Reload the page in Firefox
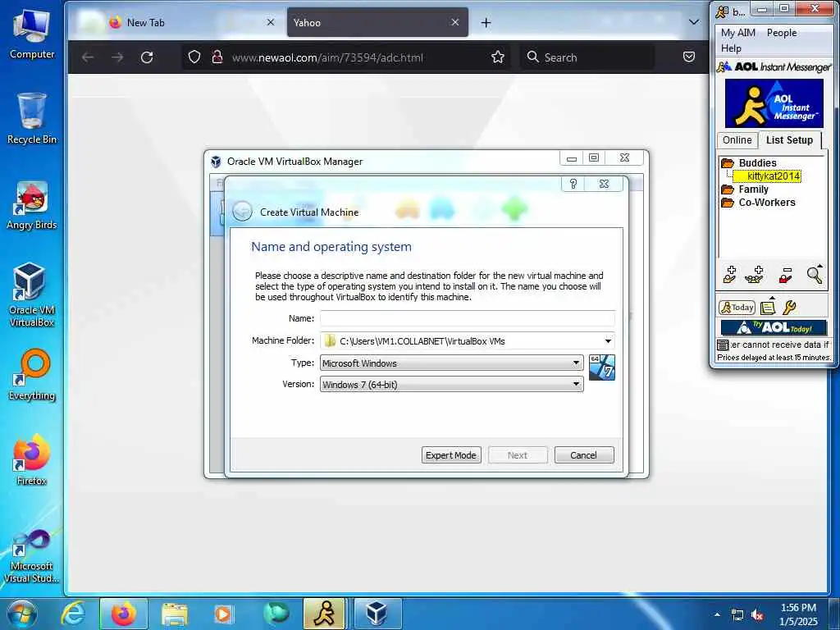The image size is (840, 630). click(147, 57)
